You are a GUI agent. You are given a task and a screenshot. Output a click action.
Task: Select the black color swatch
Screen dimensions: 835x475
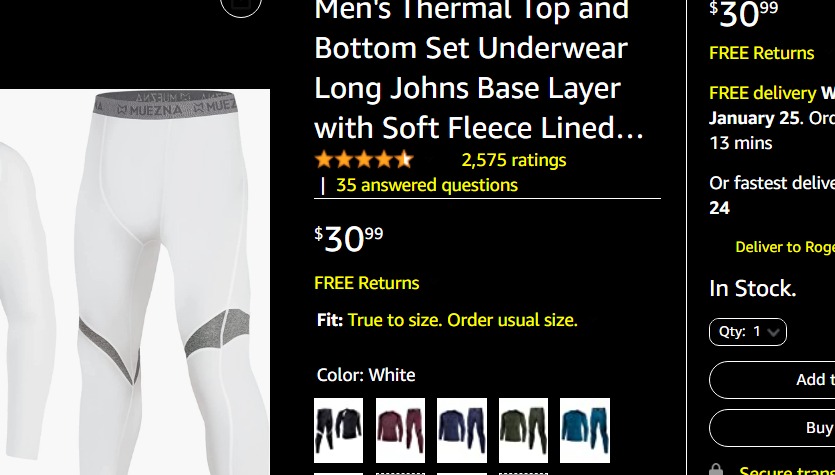(x=339, y=430)
